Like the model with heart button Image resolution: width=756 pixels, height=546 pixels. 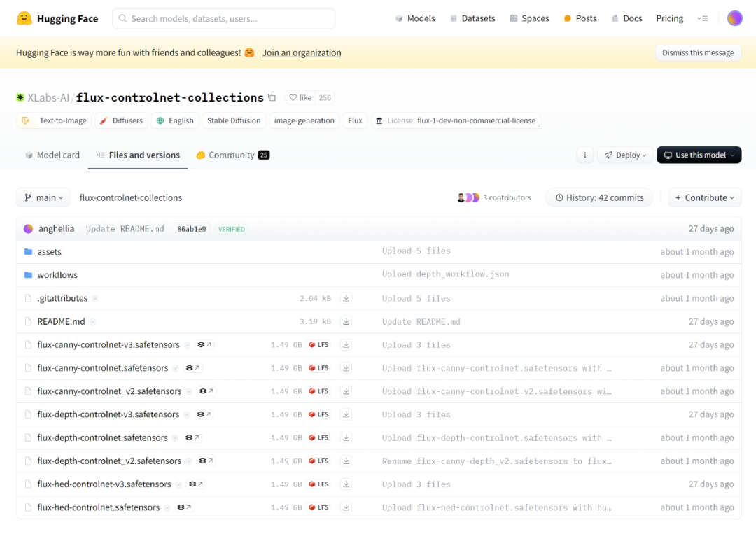click(x=300, y=97)
